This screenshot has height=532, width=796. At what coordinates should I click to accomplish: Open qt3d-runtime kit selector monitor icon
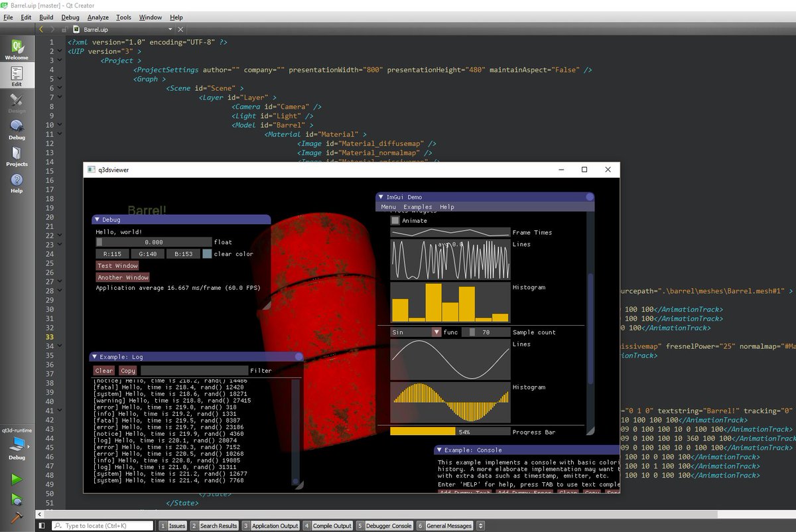pyautogui.click(x=17, y=443)
